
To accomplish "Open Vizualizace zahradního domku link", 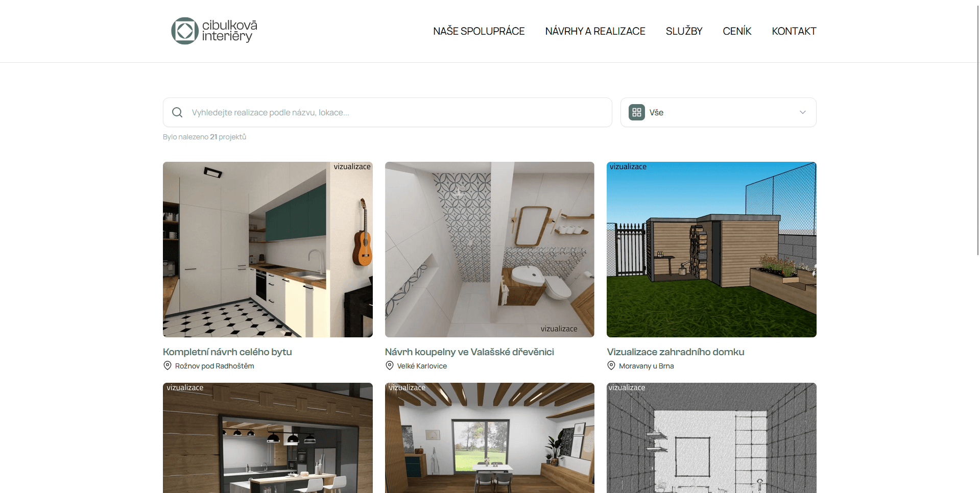I will pos(675,352).
